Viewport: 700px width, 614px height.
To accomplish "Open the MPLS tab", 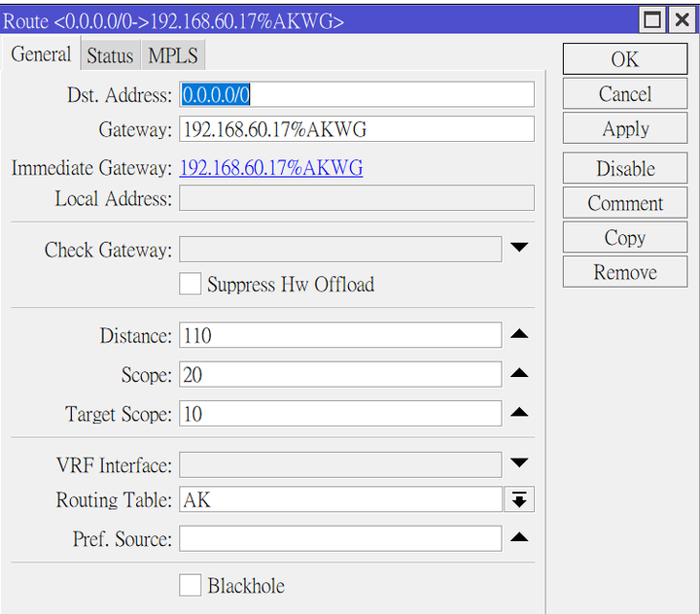I will point(173,55).
